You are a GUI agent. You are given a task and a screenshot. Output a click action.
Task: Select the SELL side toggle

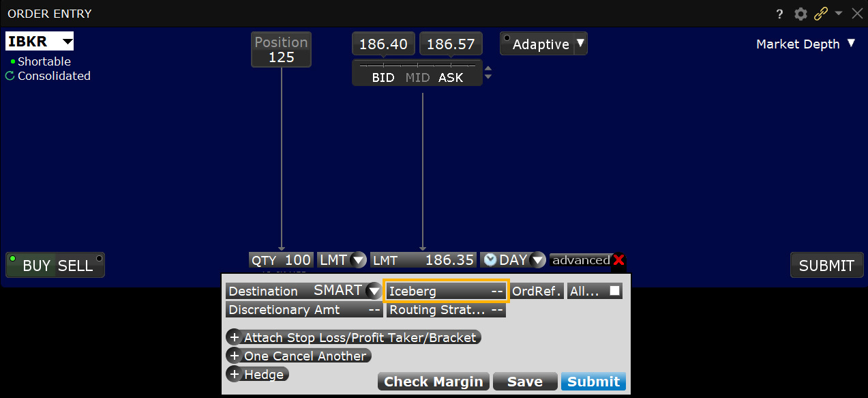click(75, 266)
